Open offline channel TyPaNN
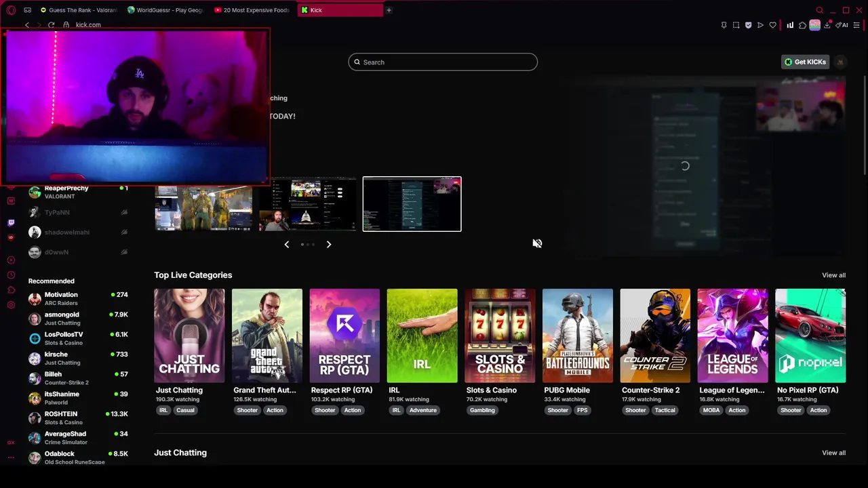868x488 pixels. click(x=78, y=212)
